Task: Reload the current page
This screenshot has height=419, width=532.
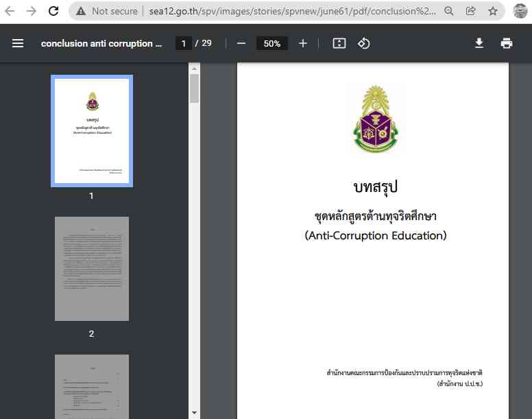Action: tap(53, 11)
